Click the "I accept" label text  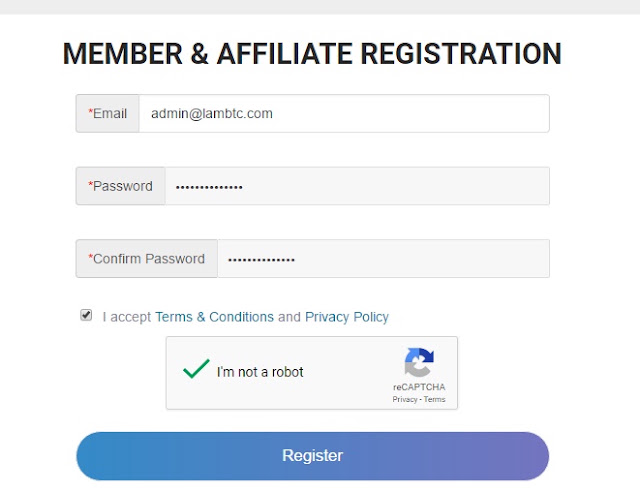coord(127,317)
